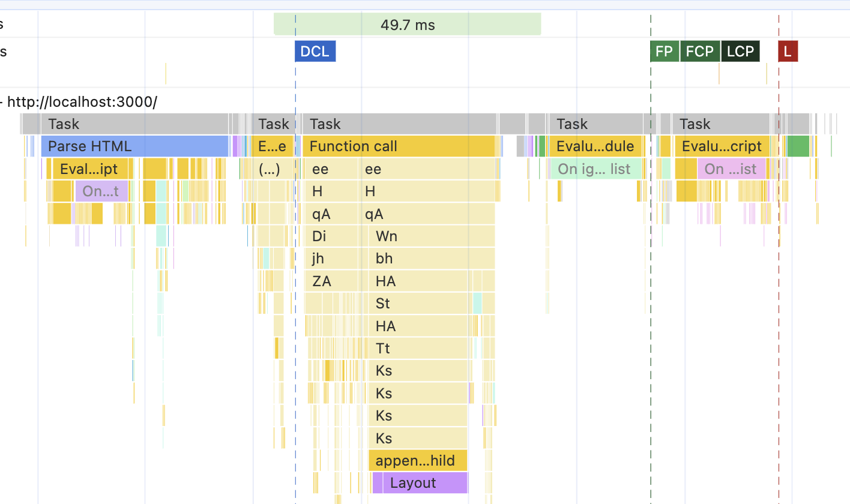Select the pink 'On ...ist' entry
The height and width of the screenshot is (504, 850).
tap(730, 169)
